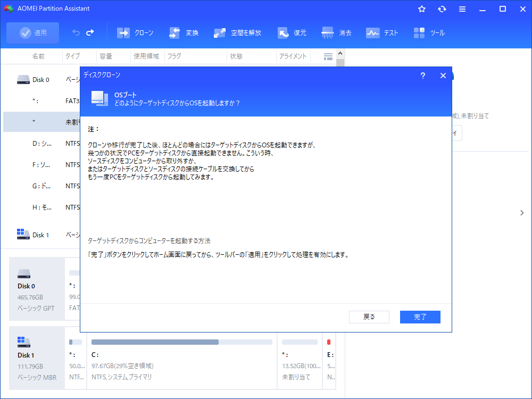The height and width of the screenshot is (399, 532).
Task: Click the 容量 column header
Action: coord(106,56)
